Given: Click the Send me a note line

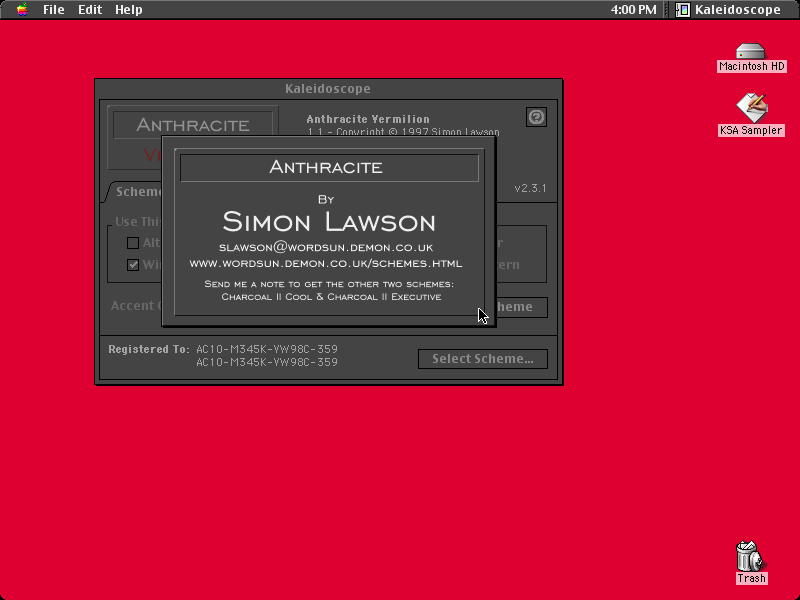Looking at the screenshot, I should [329, 284].
